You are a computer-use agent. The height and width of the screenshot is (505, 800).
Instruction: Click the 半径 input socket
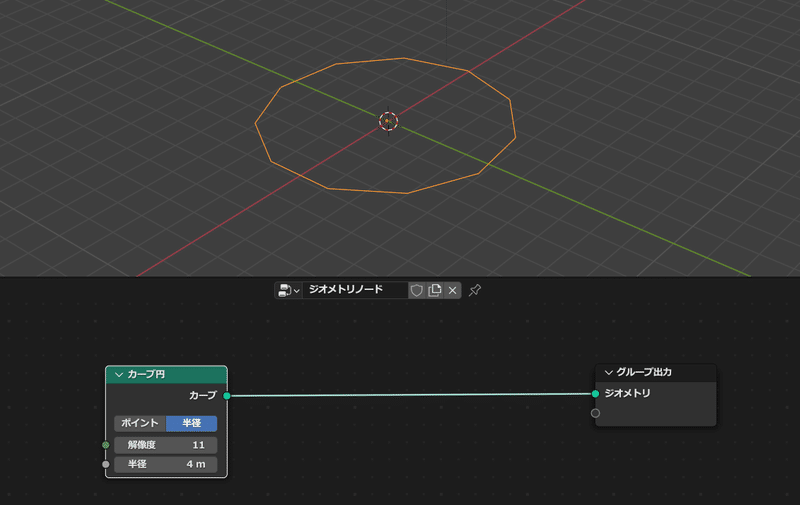coord(106,464)
